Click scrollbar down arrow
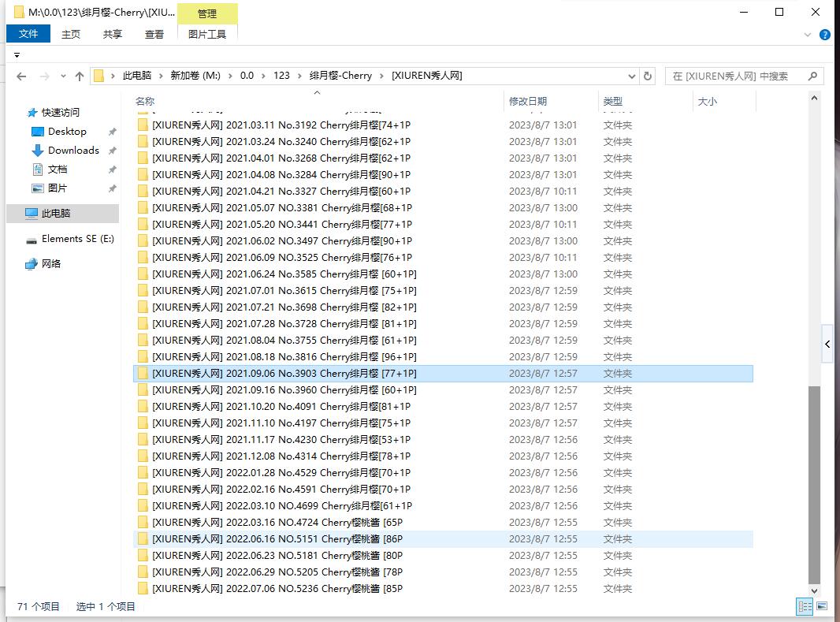 pyautogui.click(x=814, y=591)
